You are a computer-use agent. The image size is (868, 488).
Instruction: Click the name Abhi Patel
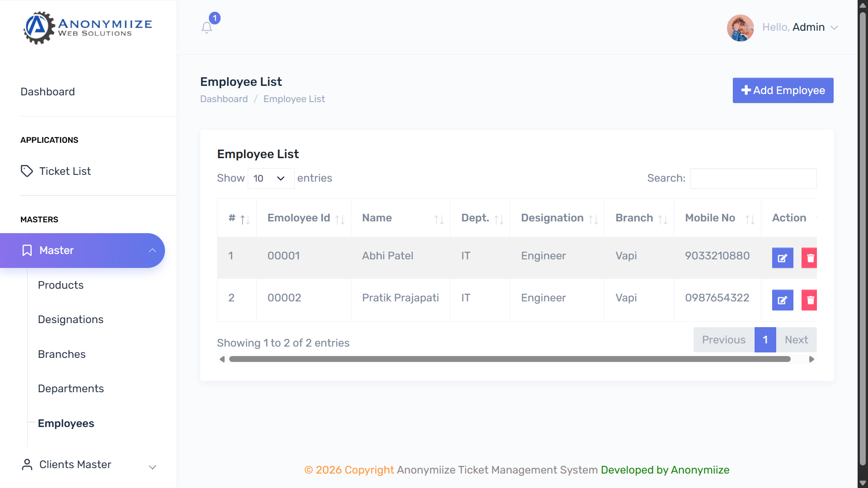pos(387,256)
